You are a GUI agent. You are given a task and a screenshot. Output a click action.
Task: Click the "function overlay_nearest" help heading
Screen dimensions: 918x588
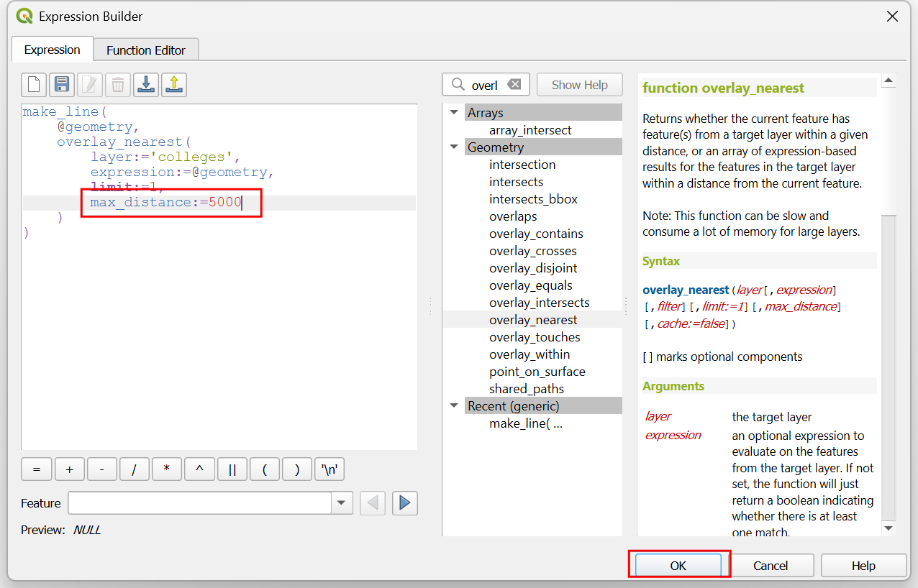723,88
